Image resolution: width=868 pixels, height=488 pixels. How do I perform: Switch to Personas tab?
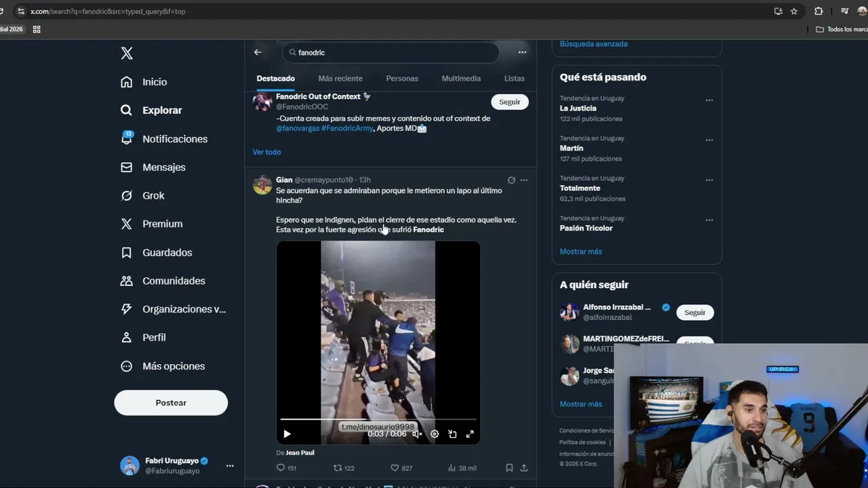(402, 79)
